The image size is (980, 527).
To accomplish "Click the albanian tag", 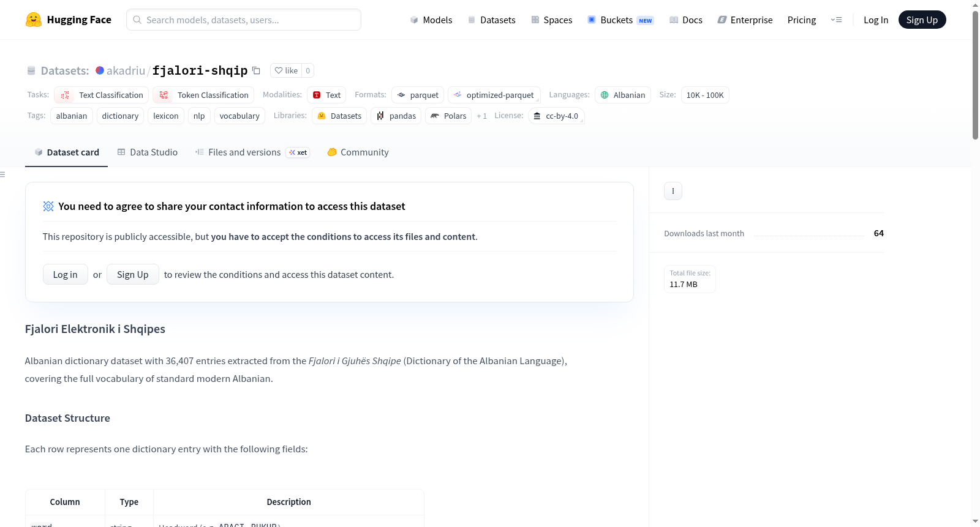I will tap(72, 116).
